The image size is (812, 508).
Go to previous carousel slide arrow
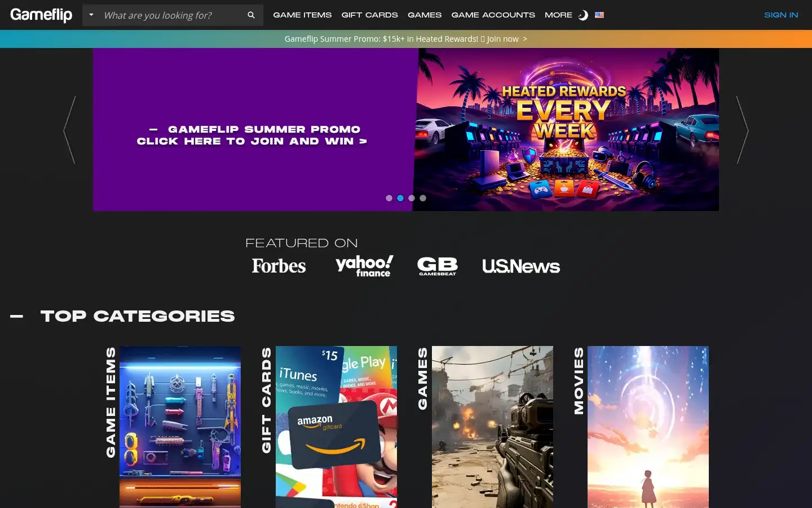(69, 130)
